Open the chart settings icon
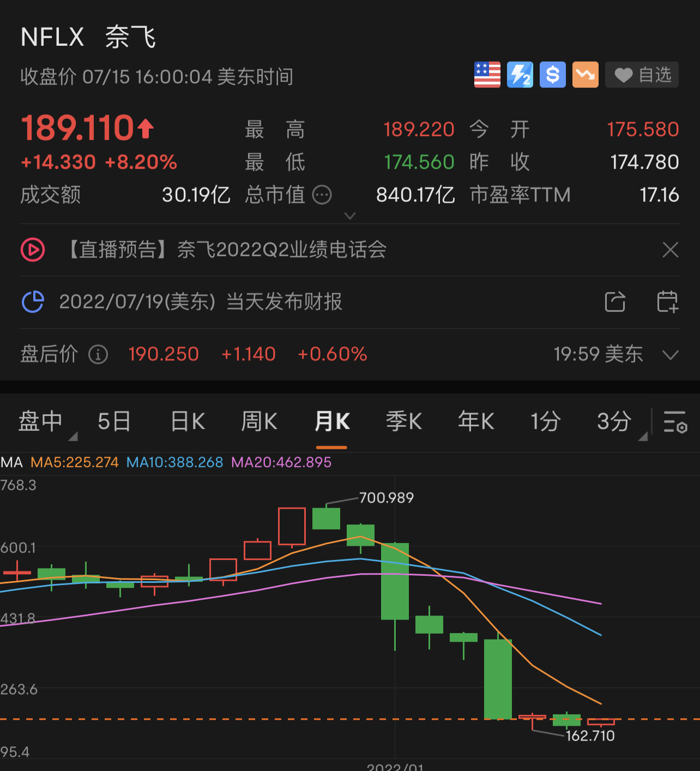 click(675, 421)
